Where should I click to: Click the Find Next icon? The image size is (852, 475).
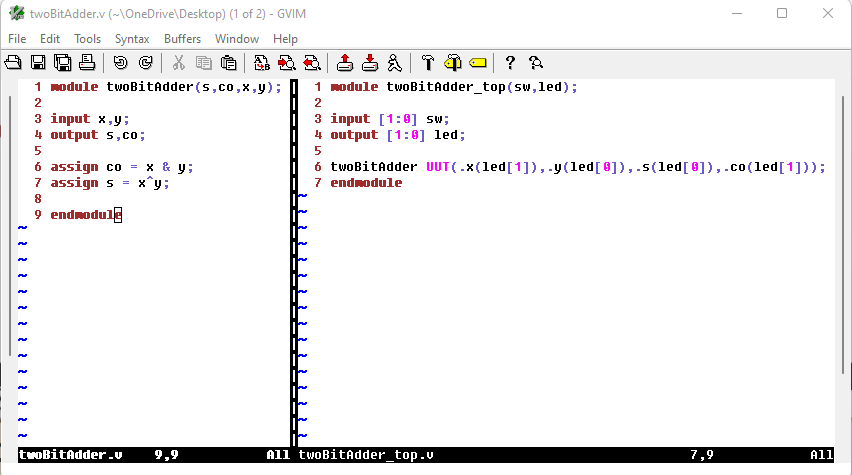click(287, 63)
